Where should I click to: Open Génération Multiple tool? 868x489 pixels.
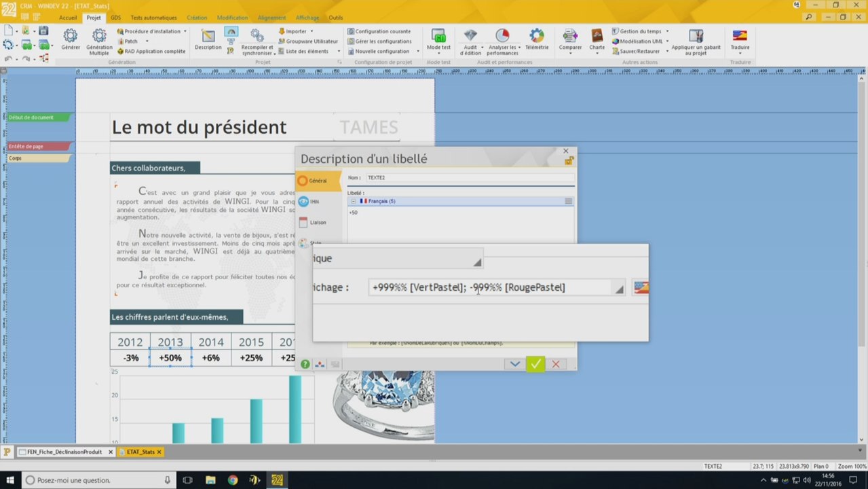point(99,35)
